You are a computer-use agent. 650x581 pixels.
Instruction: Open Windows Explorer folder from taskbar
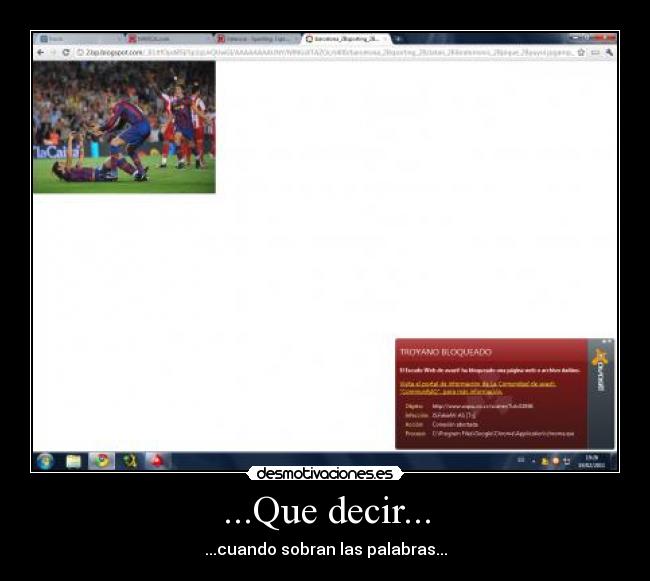click(x=73, y=461)
